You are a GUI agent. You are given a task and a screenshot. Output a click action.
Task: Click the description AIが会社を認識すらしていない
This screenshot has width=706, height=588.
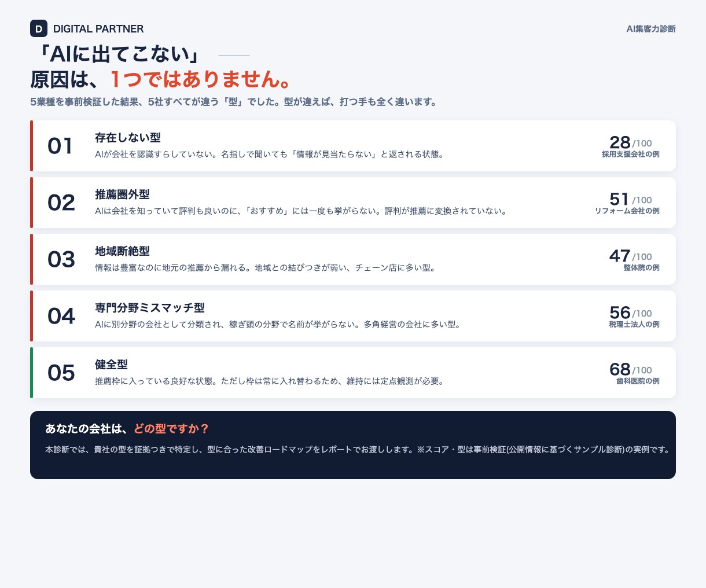tap(270, 155)
